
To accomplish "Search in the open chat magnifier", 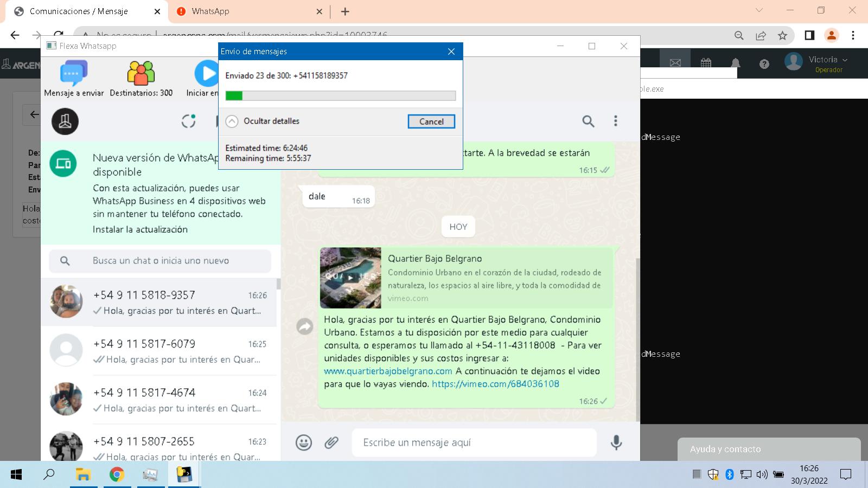I will coord(588,121).
